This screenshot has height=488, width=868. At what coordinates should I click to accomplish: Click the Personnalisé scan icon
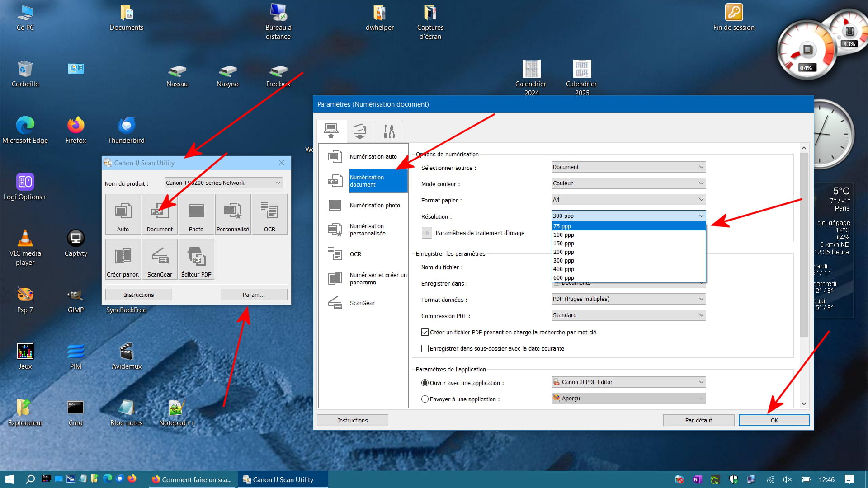tap(233, 214)
